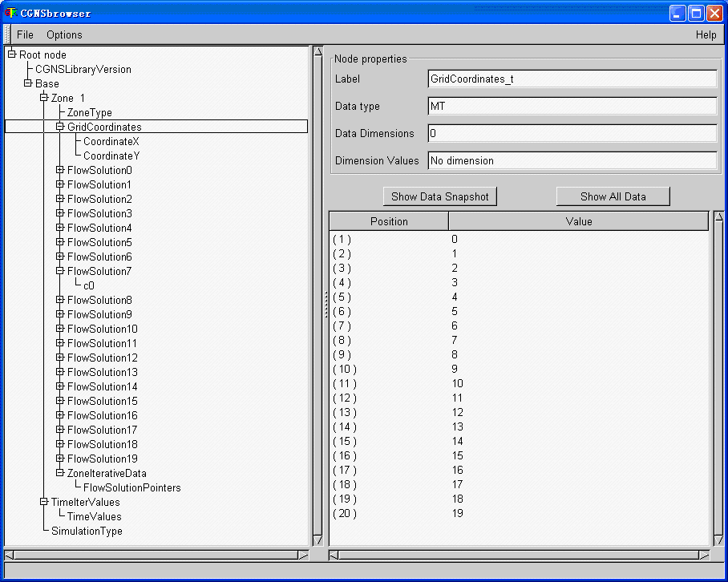Collapse the Root node tree expander
Viewport: 728px width, 582px height.
(x=12, y=55)
